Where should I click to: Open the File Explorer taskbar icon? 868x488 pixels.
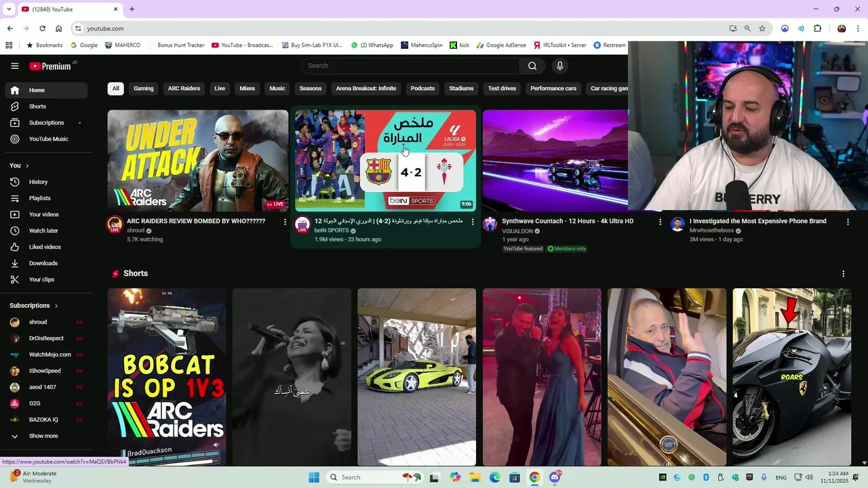(x=475, y=477)
